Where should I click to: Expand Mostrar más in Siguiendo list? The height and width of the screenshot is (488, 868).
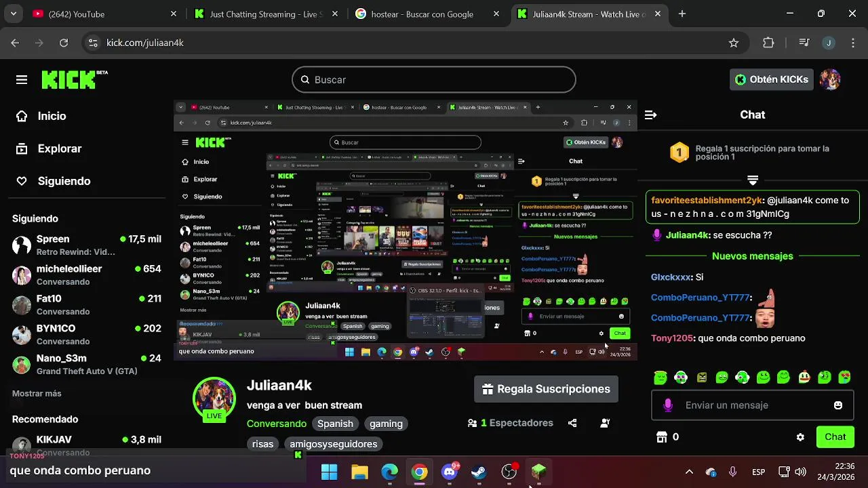coord(37,393)
